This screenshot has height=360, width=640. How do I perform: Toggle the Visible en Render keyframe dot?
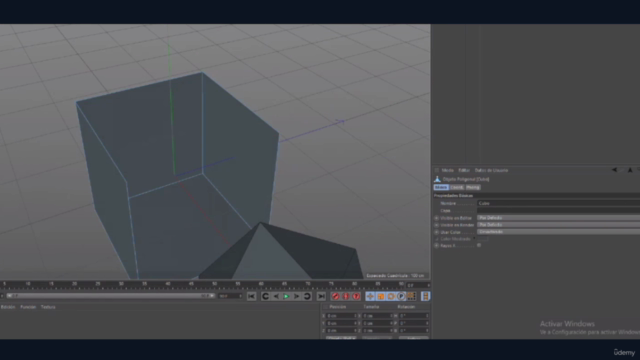pos(436,225)
